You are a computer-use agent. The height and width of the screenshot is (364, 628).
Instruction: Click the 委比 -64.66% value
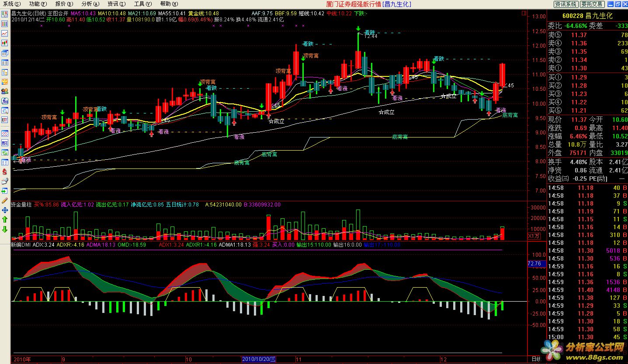click(575, 26)
